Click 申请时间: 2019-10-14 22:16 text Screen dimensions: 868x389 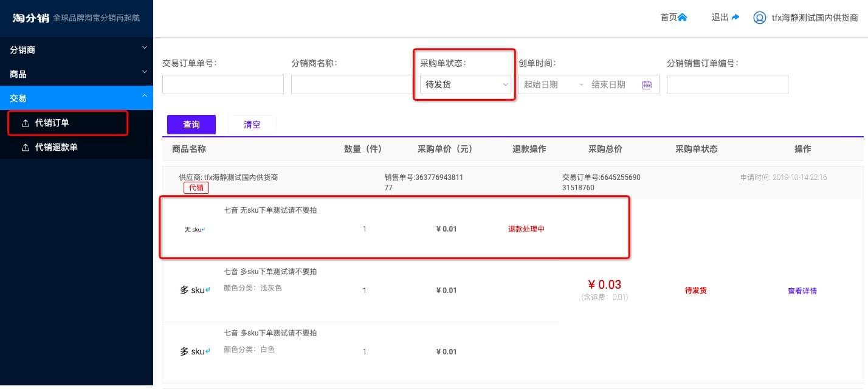tap(784, 177)
